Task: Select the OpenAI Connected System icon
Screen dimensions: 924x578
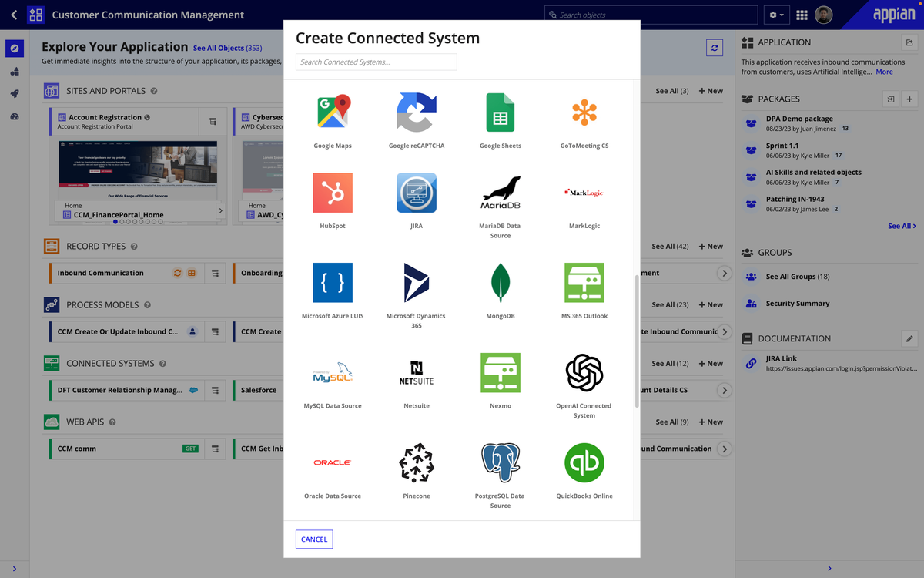Action: coord(584,373)
